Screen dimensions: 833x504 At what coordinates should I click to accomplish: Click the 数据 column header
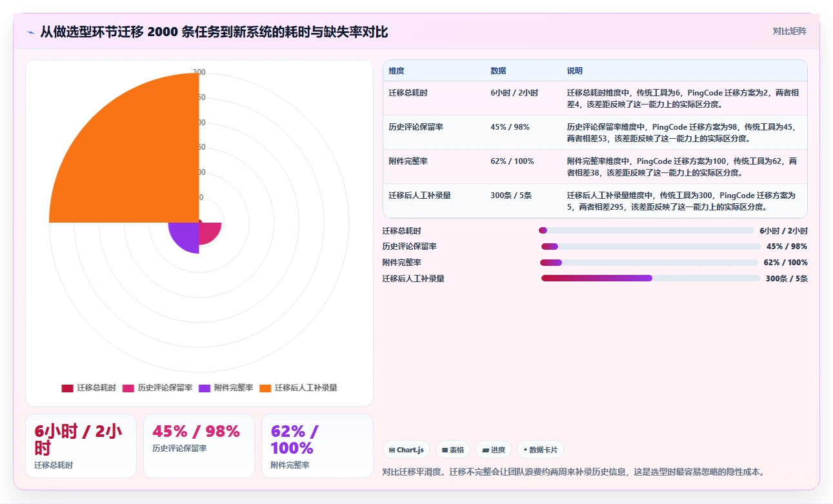coord(498,71)
